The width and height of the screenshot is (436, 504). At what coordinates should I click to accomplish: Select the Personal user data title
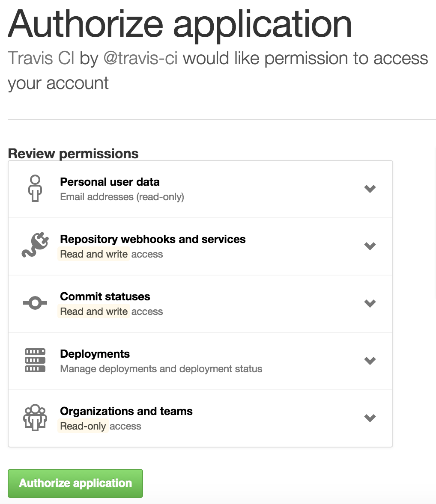tap(110, 182)
